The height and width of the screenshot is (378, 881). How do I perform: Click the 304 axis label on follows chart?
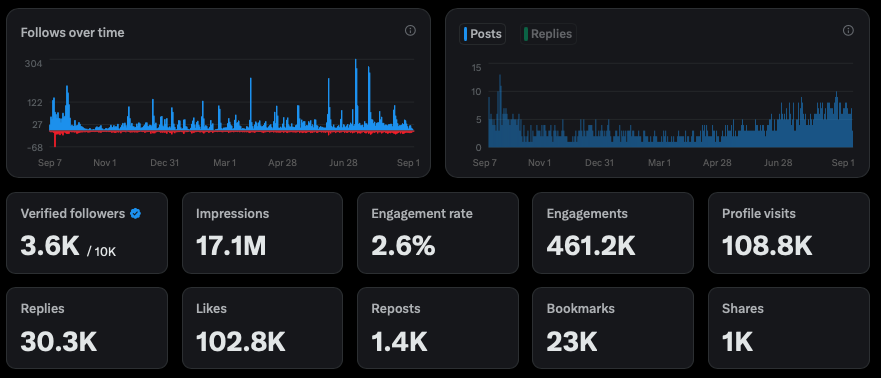coord(33,63)
